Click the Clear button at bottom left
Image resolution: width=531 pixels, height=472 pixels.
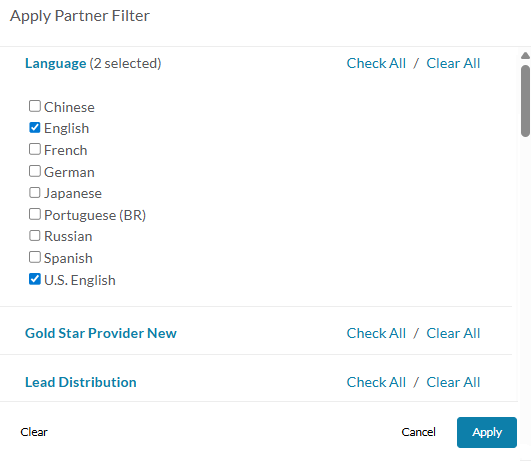[34, 432]
